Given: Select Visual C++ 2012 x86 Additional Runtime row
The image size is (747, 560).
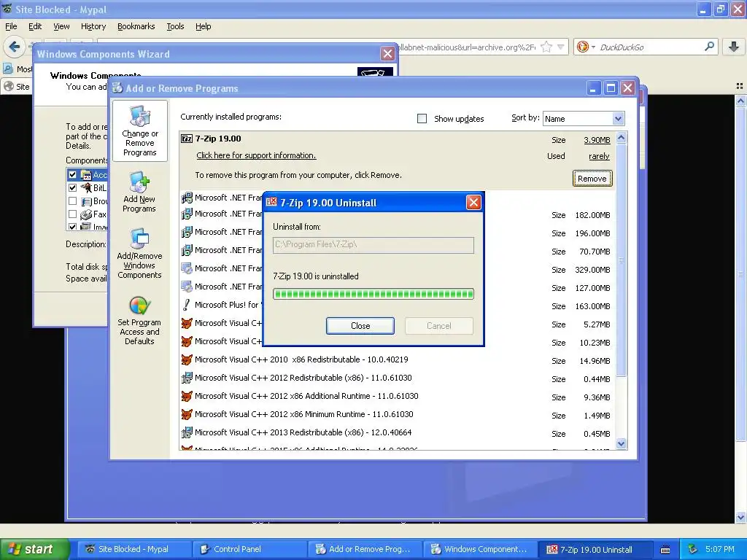Looking at the screenshot, I should (x=396, y=396).
